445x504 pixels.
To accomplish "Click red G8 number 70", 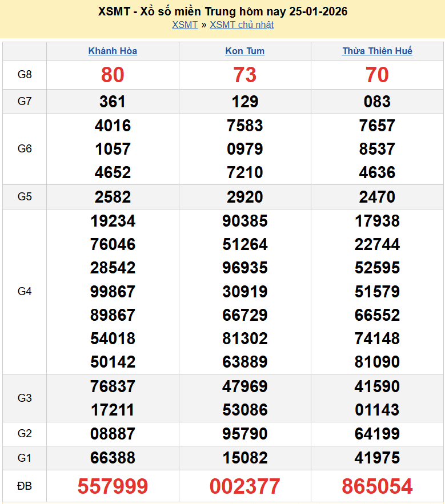I will (377, 75).
